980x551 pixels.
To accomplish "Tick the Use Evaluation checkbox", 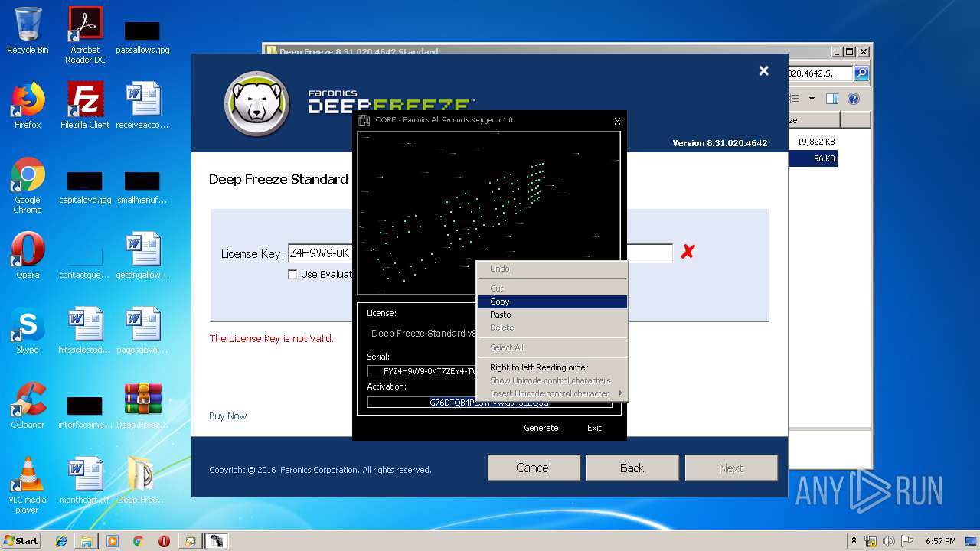I will pos(292,274).
